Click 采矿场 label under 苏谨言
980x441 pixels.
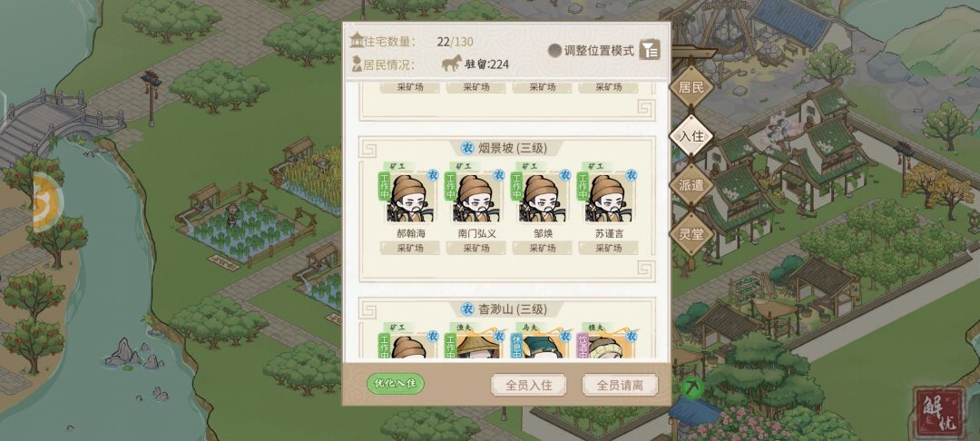click(608, 248)
